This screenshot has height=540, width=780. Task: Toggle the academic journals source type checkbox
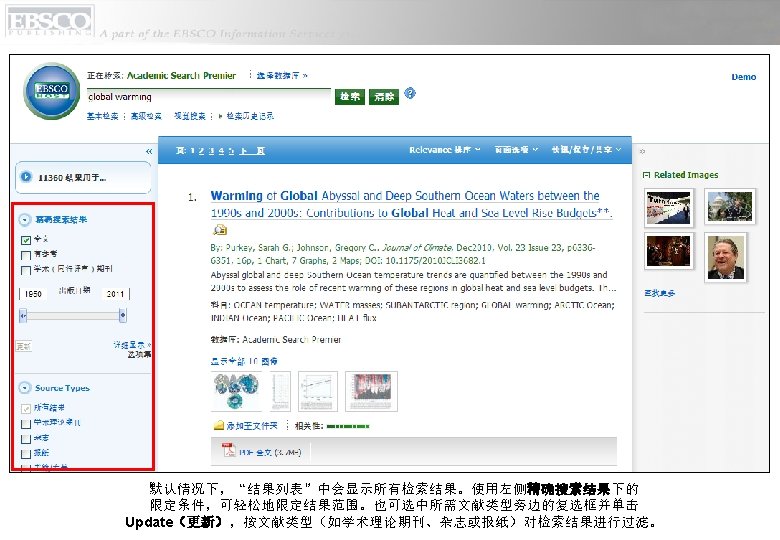tap(26, 424)
